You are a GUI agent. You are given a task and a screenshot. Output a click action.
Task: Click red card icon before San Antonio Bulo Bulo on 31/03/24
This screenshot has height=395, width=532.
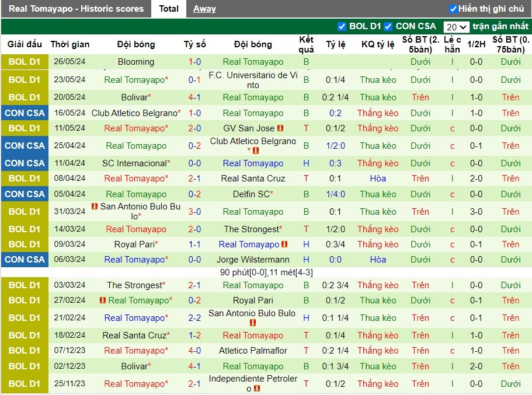95,206
